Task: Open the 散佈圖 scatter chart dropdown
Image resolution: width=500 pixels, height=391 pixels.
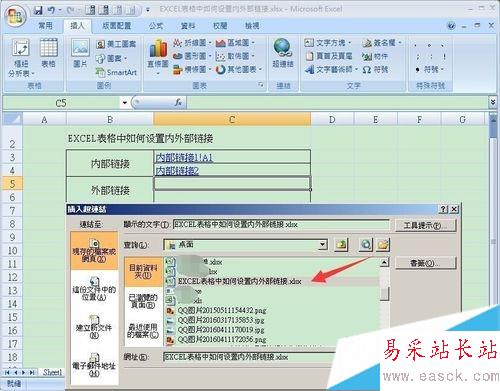Action: (x=235, y=56)
